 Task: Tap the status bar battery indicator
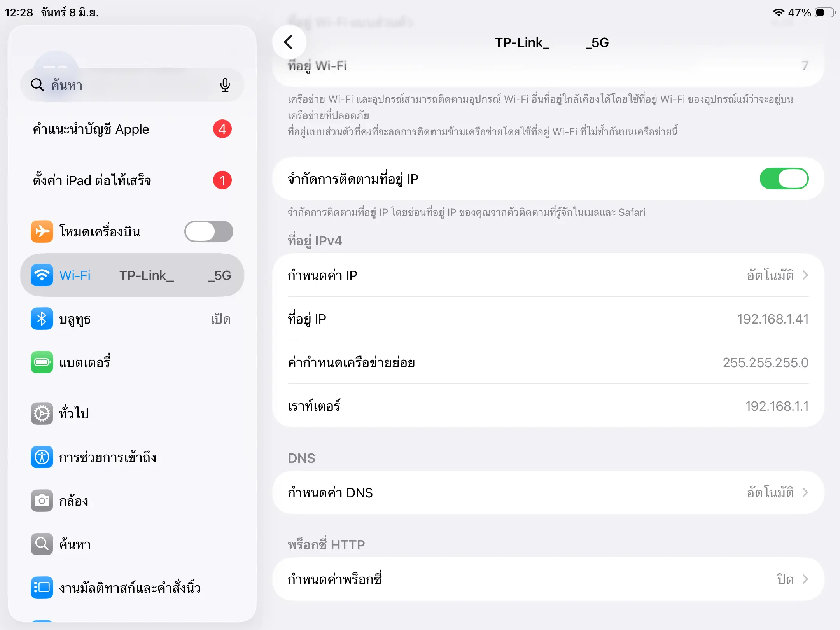tap(825, 12)
